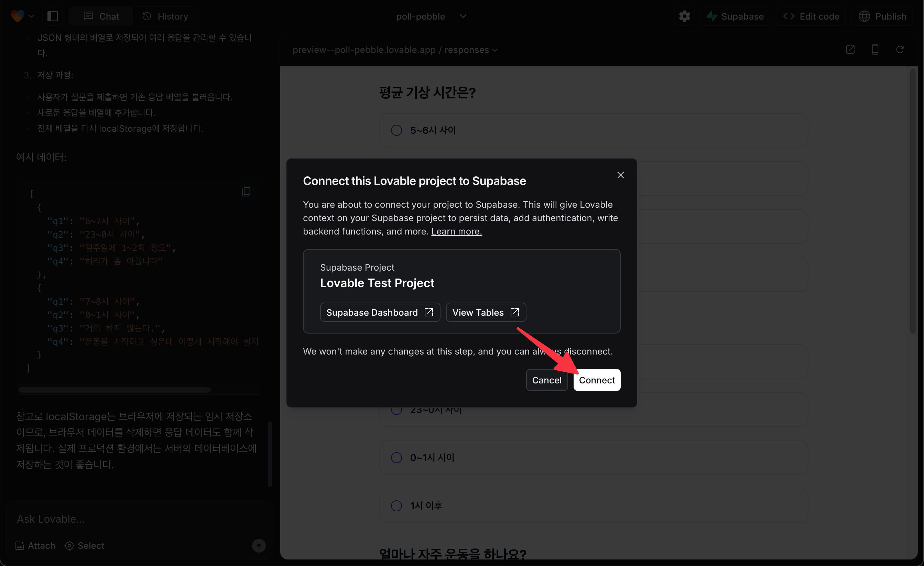Switch to the History tab
The height and width of the screenshot is (566, 924).
tap(164, 17)
